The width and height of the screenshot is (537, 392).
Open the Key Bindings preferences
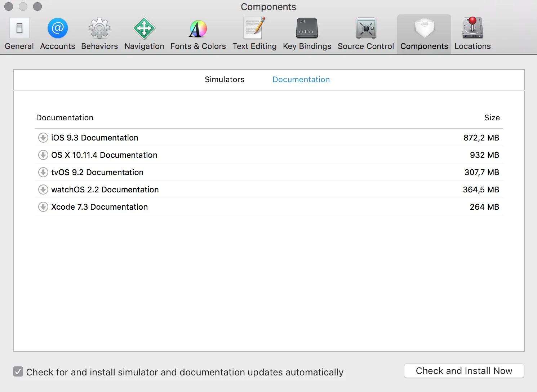(x=307, y=34)
